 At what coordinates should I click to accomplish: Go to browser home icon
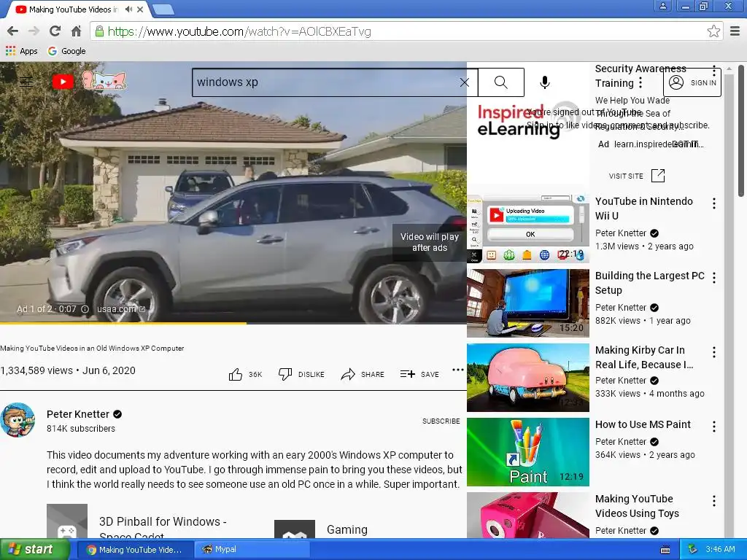tap(76, 31)
